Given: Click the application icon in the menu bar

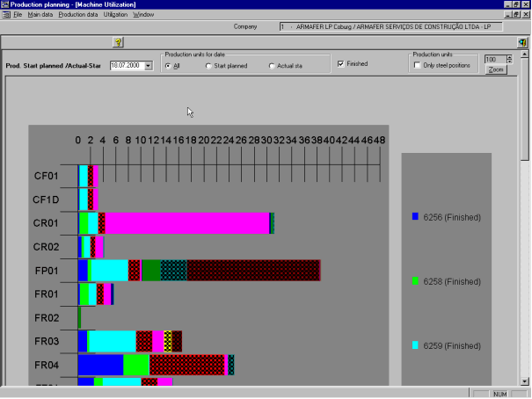Looking at the screenshot, I should tap(5, 15).
